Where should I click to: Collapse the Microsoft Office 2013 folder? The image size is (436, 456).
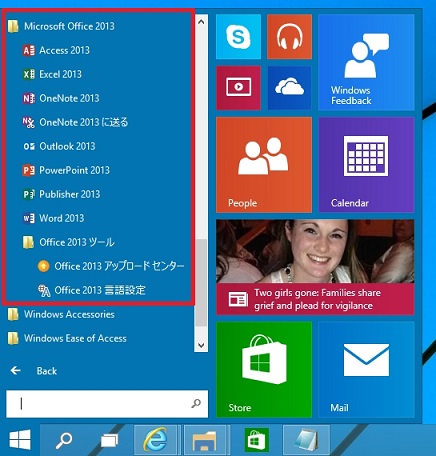pyautogui.click(x=61, y=26)
